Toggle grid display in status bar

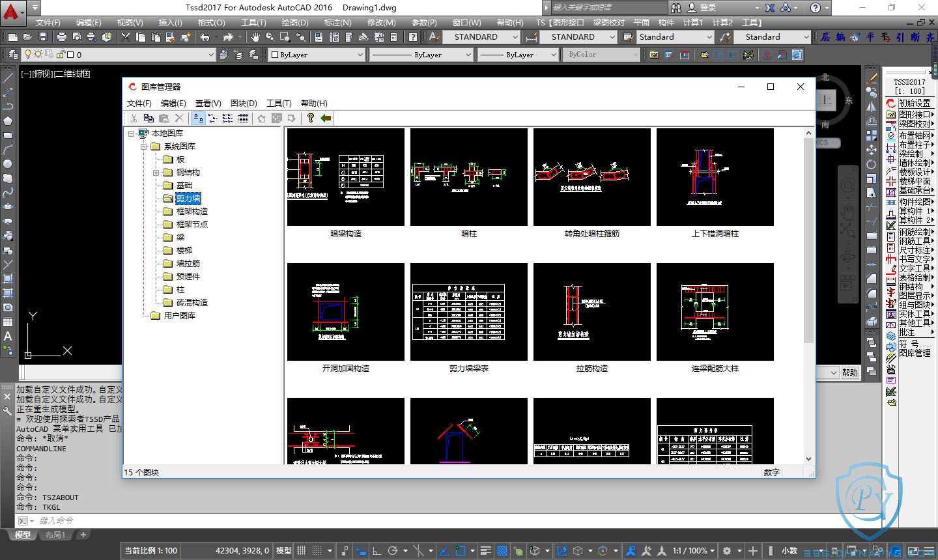(x=302, y=551)
